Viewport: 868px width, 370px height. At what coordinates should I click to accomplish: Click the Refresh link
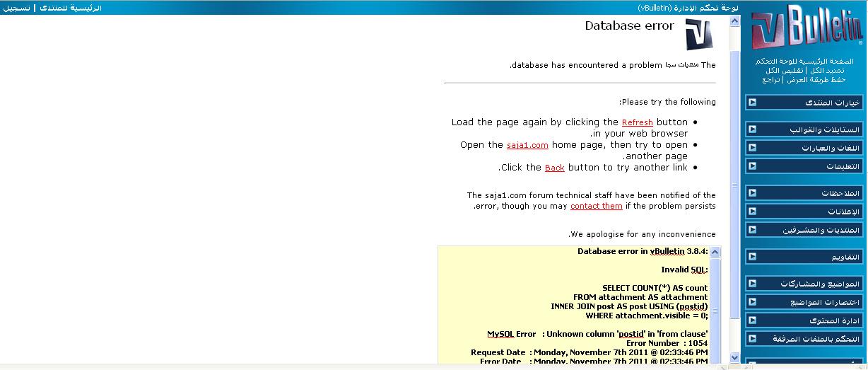[x=637, y=122]
